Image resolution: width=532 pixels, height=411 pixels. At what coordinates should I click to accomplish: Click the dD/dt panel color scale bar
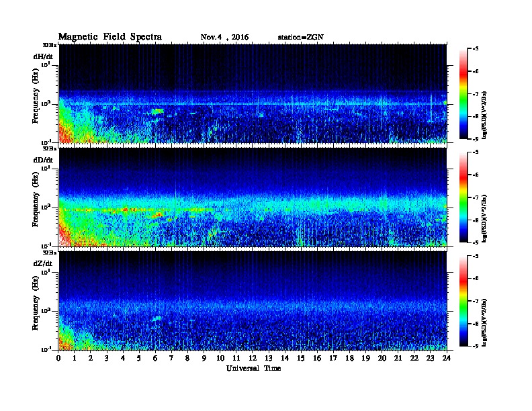pyautogui.click(x=463, y=197)
